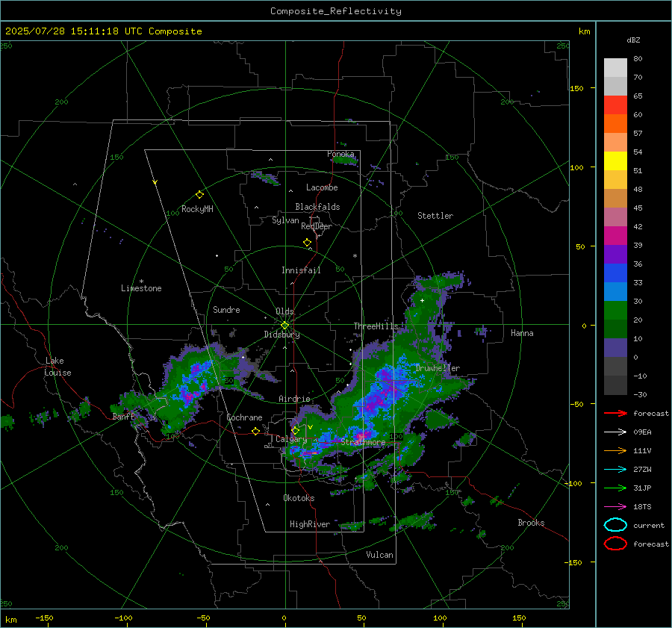Pick the orange 57–60 dBZ legend swatch

pyautogui.click(x=615, y=124)
